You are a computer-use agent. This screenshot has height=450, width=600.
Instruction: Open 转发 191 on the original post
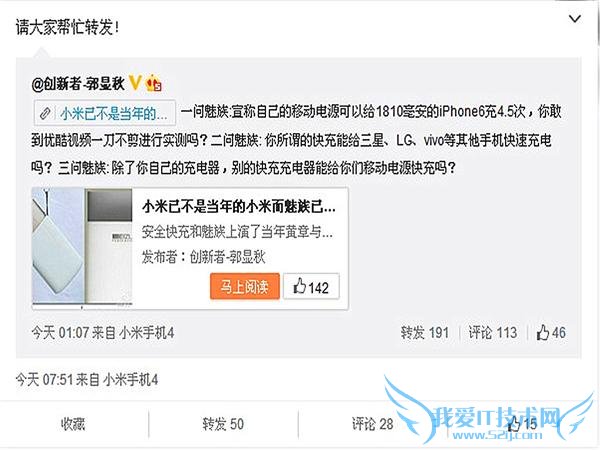pyautogui.click(x=425, y=333)
